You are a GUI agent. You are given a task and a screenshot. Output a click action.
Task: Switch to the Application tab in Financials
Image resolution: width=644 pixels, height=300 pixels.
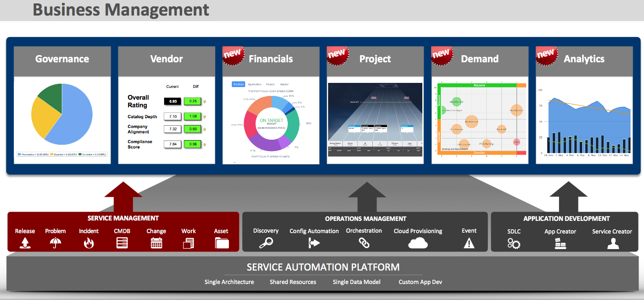click(x=254, y=85)
